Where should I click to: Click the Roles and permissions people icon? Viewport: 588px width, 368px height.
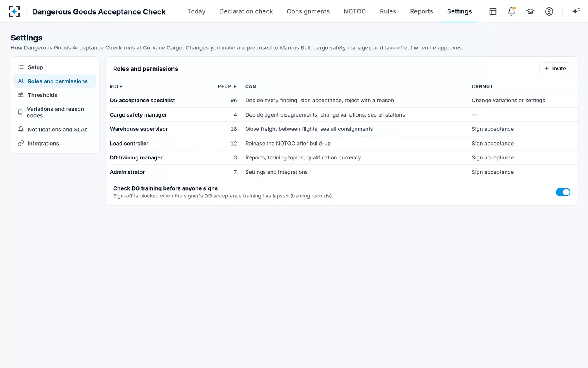(x=21, y=81)
